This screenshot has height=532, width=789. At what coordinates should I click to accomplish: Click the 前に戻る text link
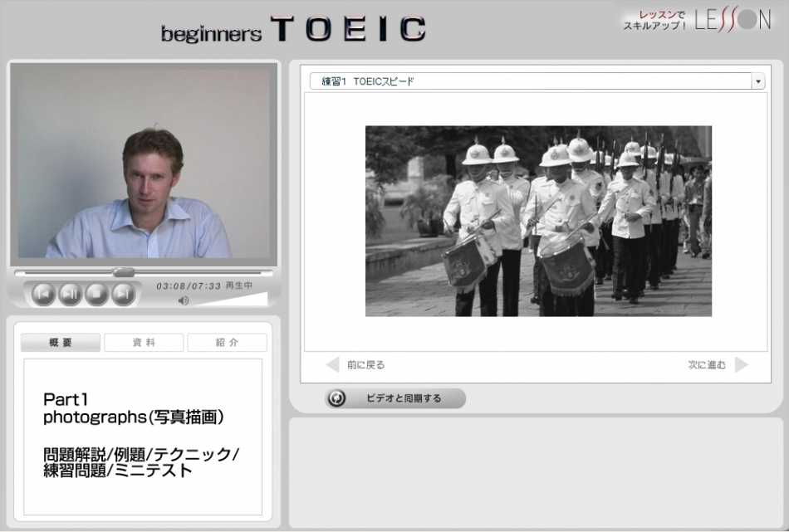click(365, 365)
